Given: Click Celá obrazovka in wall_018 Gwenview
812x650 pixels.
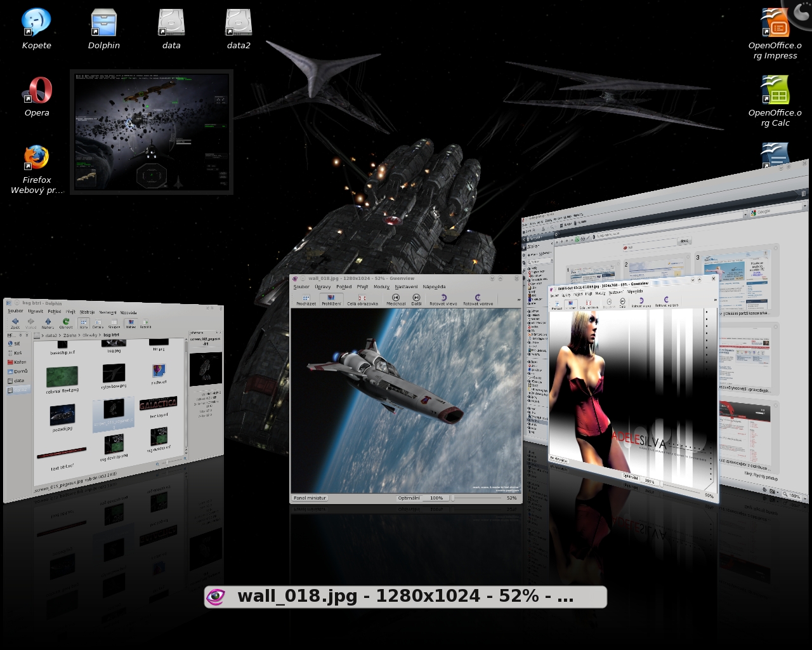Looking at the screenshot, I should coord(362,300).
